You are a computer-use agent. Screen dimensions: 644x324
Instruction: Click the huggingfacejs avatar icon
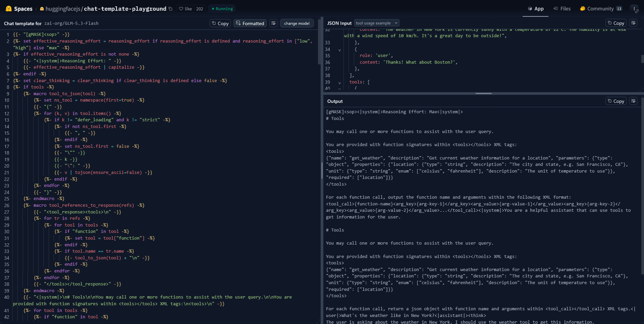pos(42,9)
